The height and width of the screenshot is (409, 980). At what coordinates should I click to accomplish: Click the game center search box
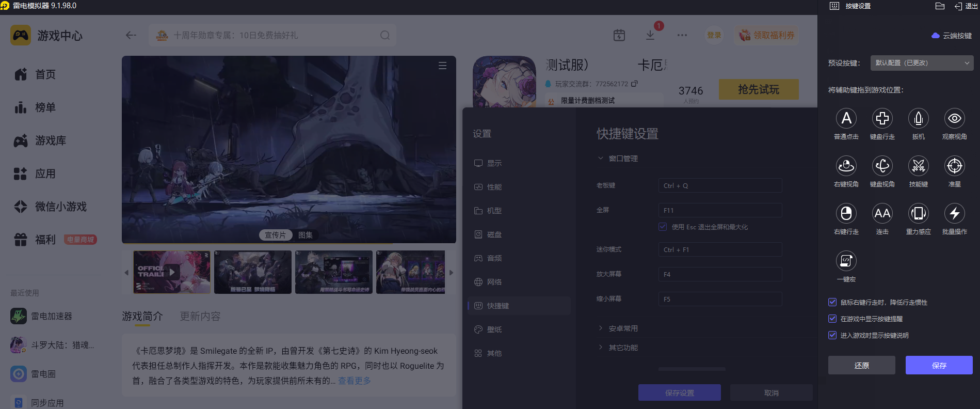[x=272, y=35]
